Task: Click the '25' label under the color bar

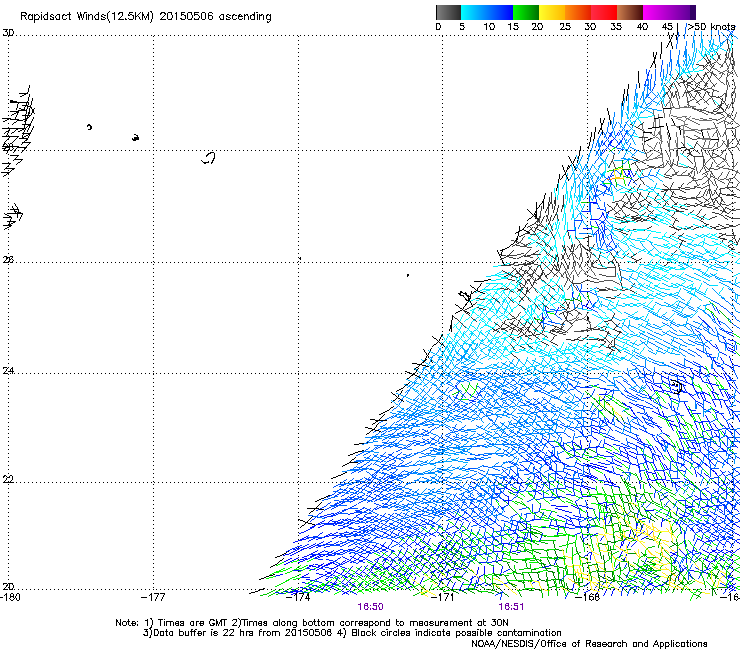Action: click(x=565, y=27)
